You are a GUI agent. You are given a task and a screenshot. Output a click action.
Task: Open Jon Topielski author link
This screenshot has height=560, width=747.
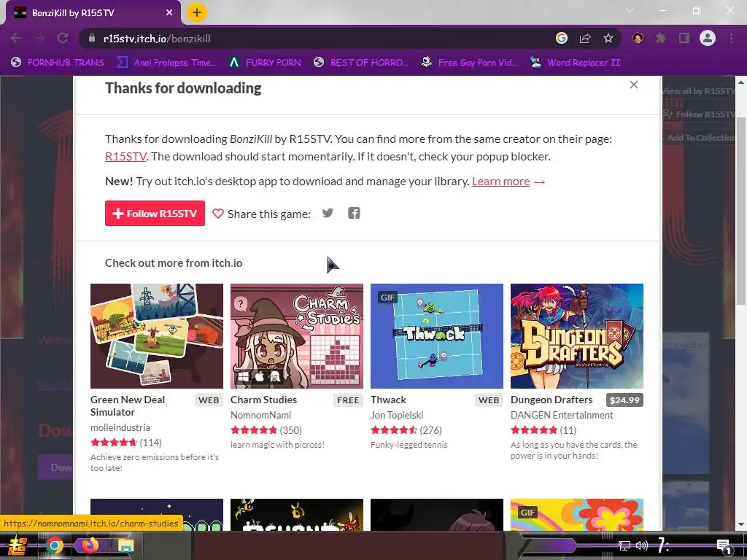(x=397, y=415)
